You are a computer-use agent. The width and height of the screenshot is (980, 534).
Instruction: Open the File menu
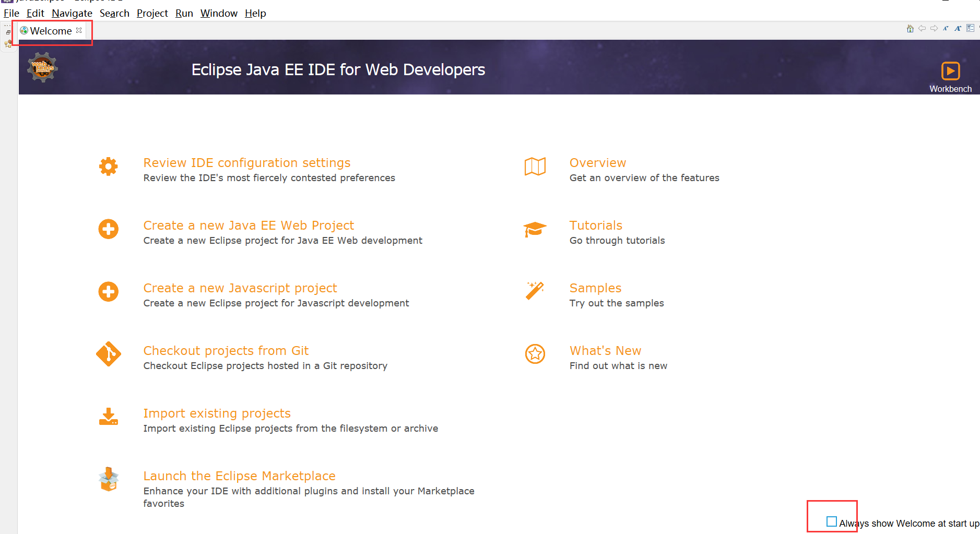pyautogui.click(x=11, y=13)
